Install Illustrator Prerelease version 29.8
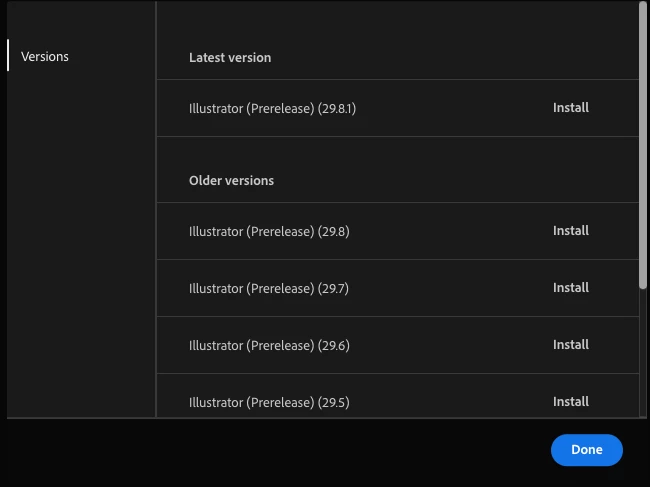650x487 pixels. [x=570, y=231]
